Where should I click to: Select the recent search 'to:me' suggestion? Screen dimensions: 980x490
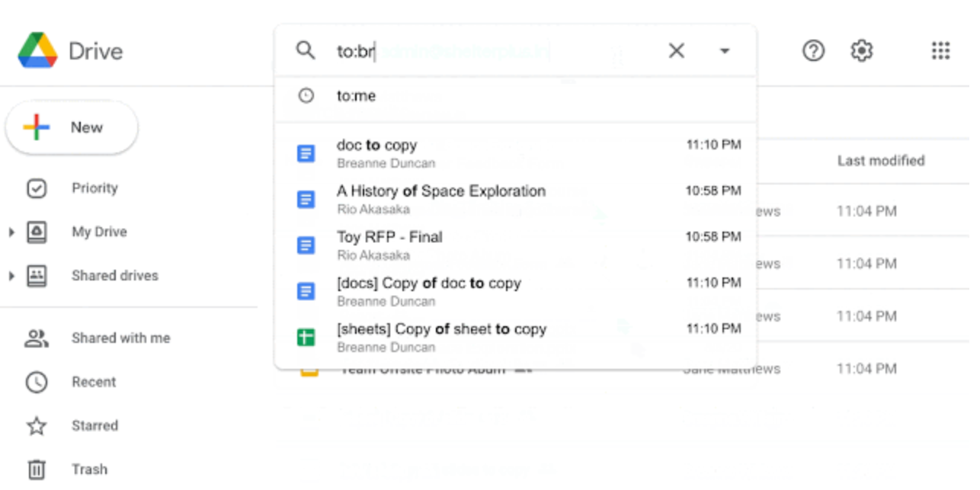[x=357, y=96]
